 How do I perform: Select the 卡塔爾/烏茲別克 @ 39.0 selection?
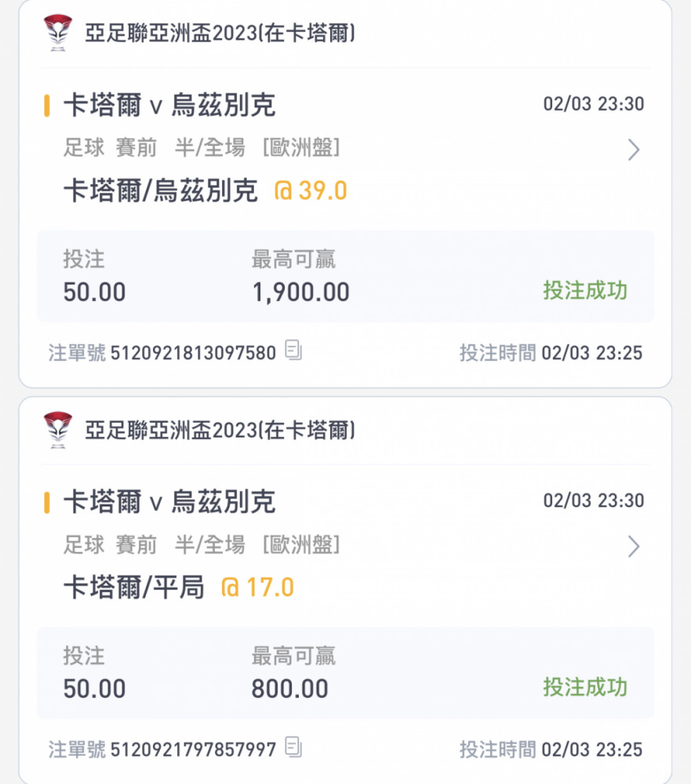click(x=205, y=191)
